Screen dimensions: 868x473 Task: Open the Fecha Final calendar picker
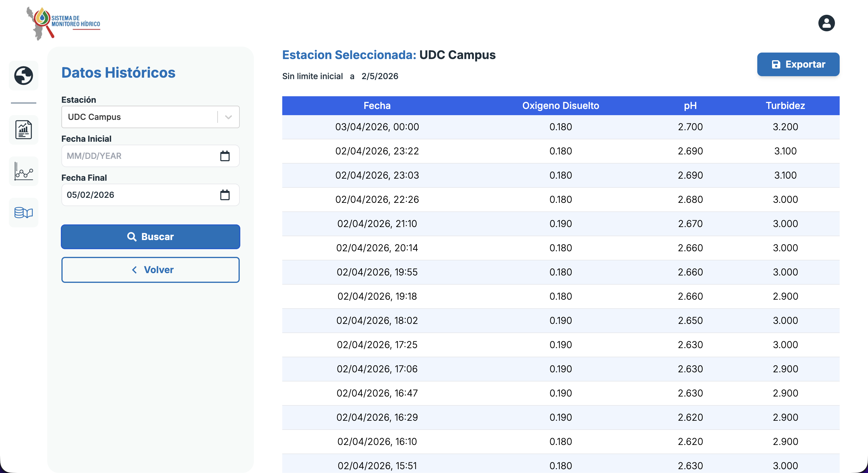[x=225, y=195]
